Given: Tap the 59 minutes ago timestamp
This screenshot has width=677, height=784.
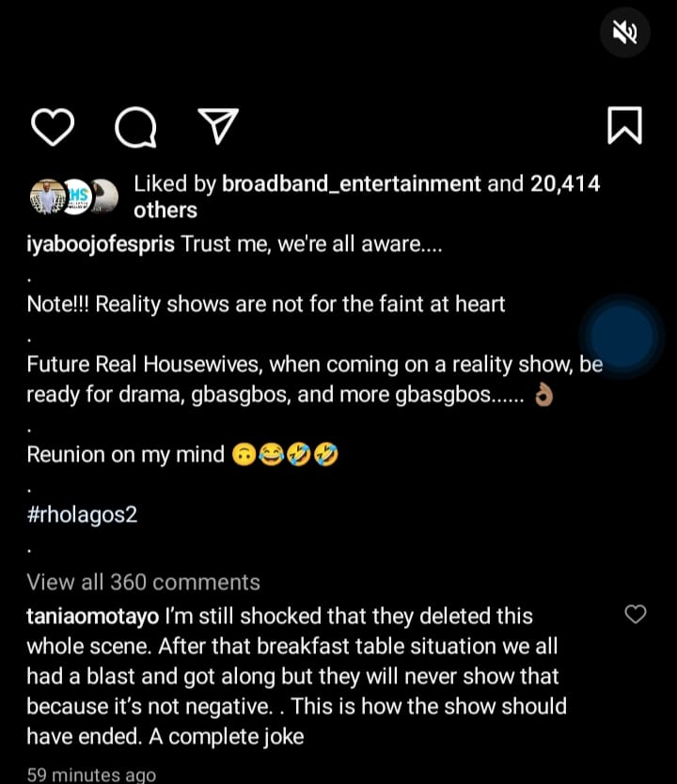Looking at the screenshot, I should 91,775.
